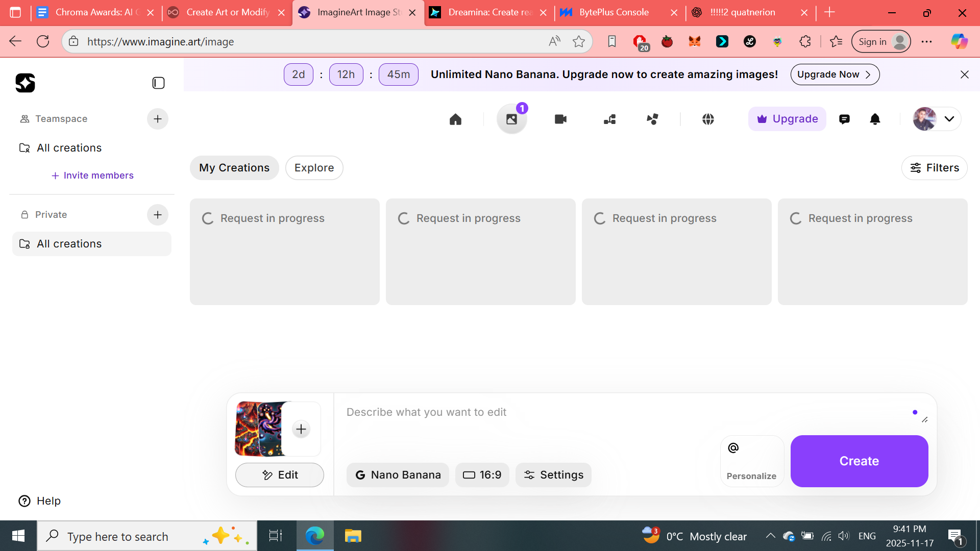980x551 pixels.
Task: Open the 16:9 aspect ratio selector
Action: coord(482,475)
